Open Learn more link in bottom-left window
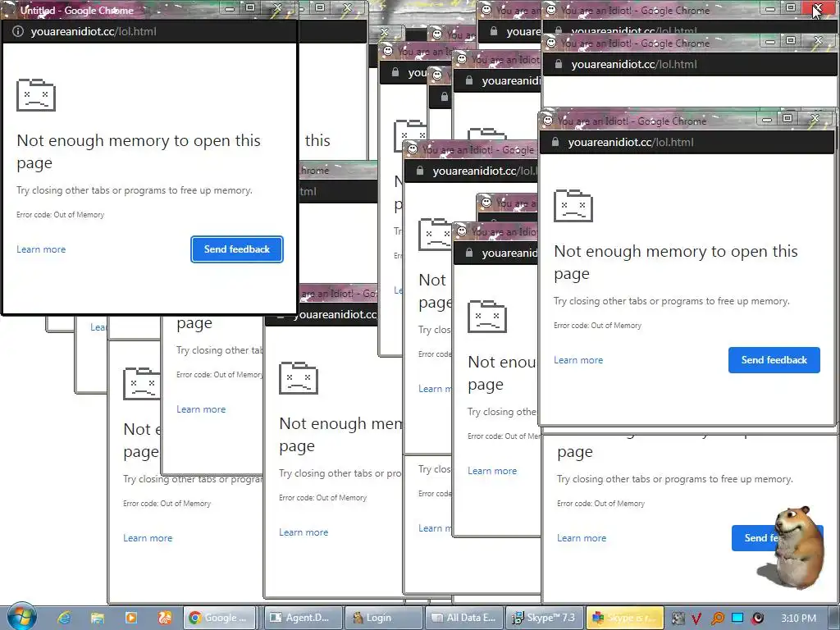Viewport: 840px width, 630px height. (148, 538)
